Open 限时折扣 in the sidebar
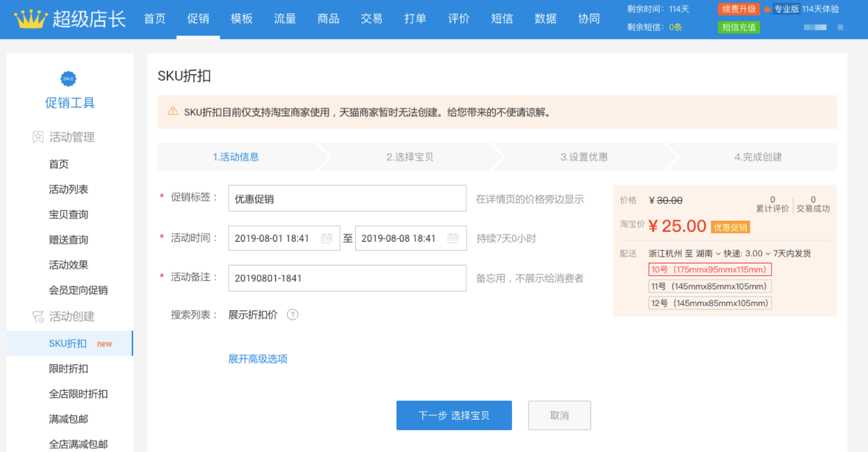868x452 pixels. pos(68,369)
